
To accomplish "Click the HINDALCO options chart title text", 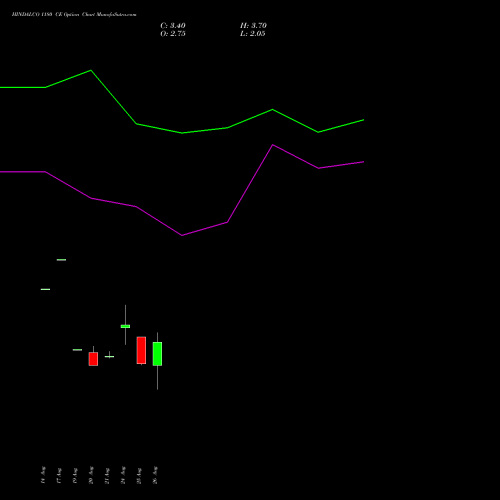I will pos(74,15).
